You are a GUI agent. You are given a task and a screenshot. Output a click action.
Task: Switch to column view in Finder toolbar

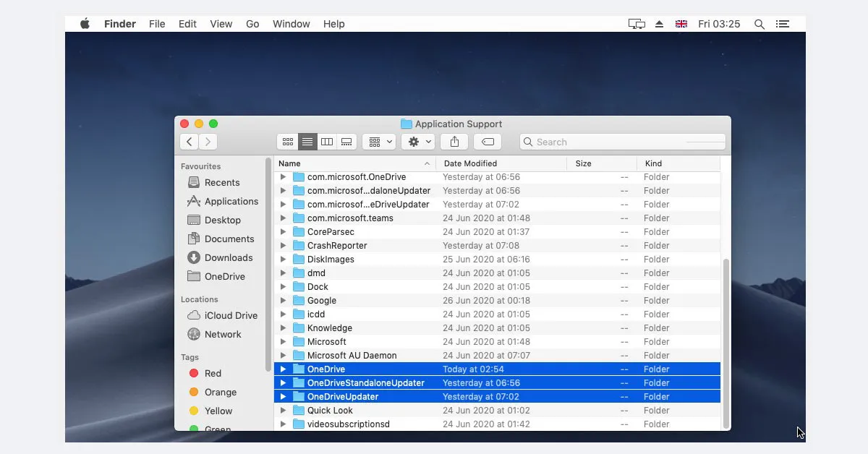[x=327, y=142]
